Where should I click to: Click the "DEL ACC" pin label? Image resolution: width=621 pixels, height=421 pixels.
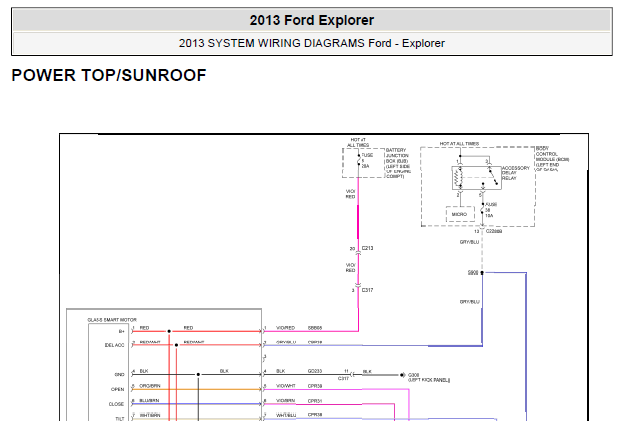[x=114, y=345]
